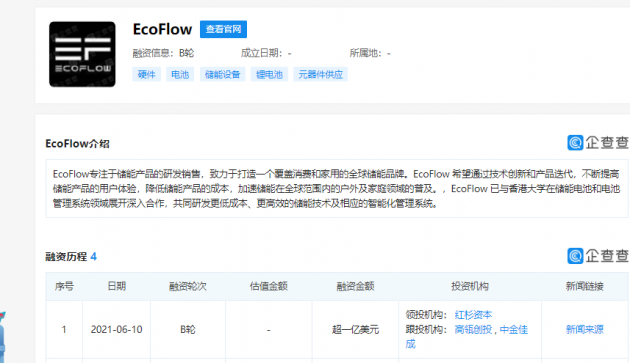Select the 储能设备 tag
Viewport: 630px width, 363px height.
point(223,74)
